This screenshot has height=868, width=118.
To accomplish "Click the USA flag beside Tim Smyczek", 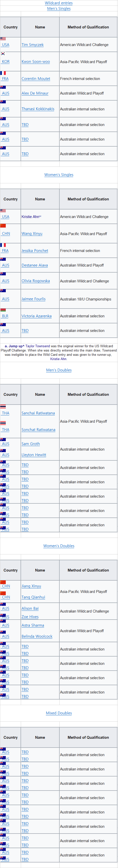I will pos(3,39).
